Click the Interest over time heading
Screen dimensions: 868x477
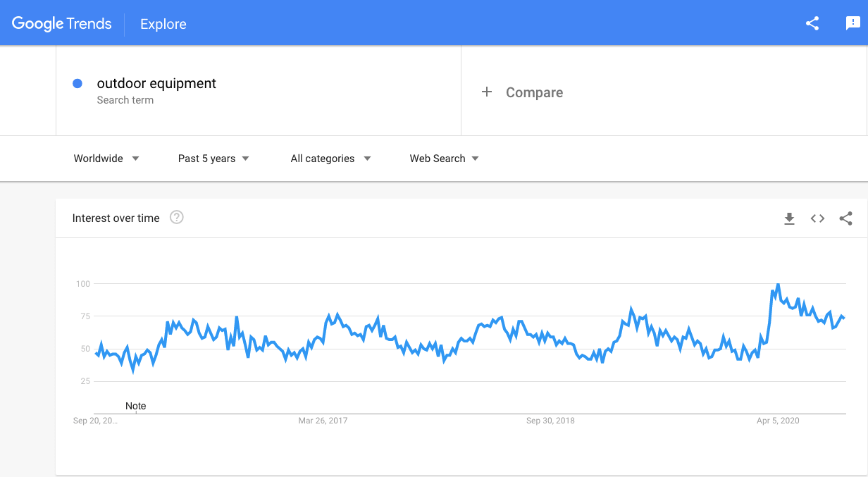tap(116, 218)
